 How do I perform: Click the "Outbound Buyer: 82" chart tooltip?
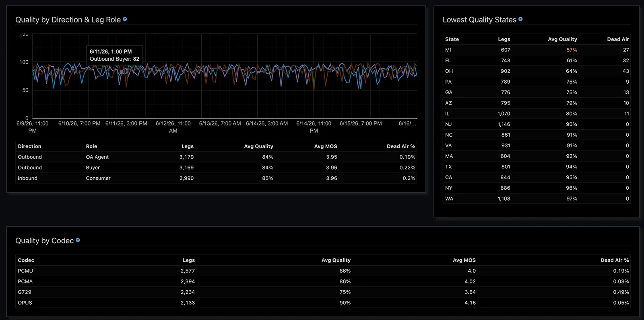pyautogui.click(x=115, y=55)
